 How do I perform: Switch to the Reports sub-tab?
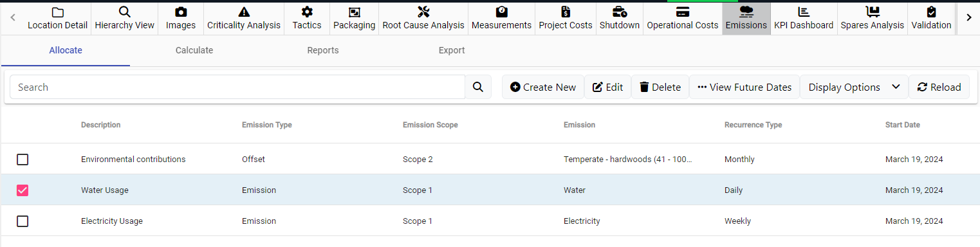[323, 50]
